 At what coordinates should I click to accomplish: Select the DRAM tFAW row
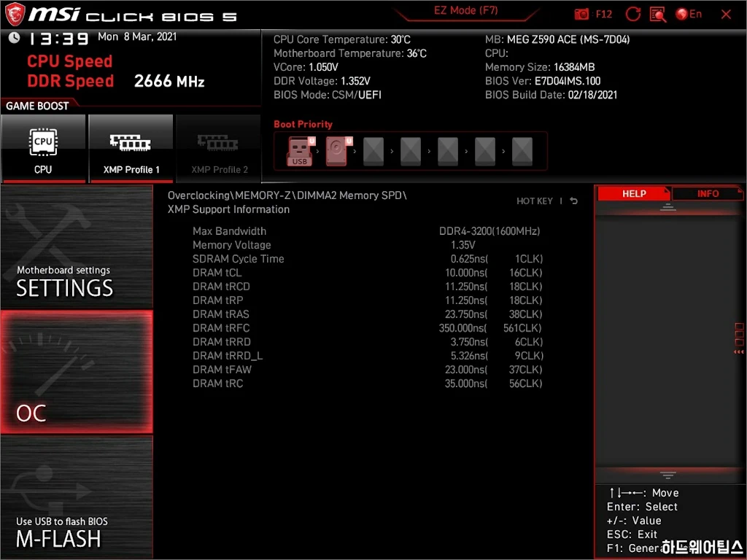point(367,370)
